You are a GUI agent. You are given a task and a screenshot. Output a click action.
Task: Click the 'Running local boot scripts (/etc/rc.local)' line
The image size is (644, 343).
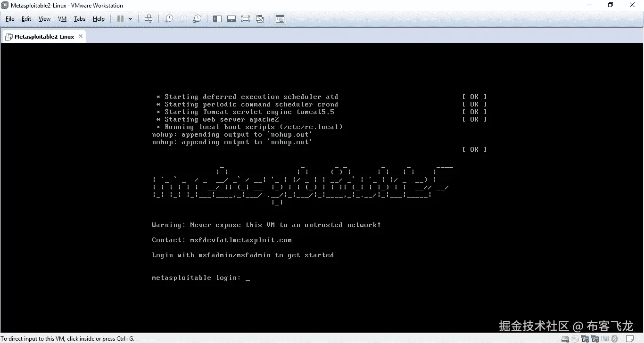[x=250, y=127]
